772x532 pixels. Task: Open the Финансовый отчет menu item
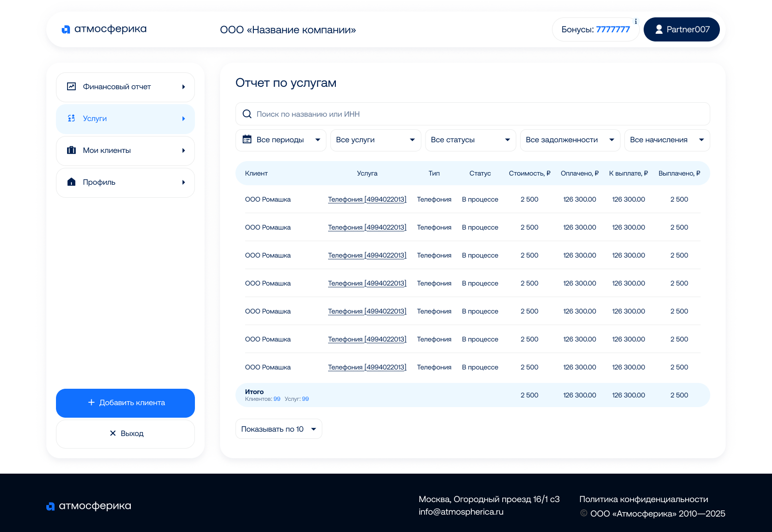[125, 87]
